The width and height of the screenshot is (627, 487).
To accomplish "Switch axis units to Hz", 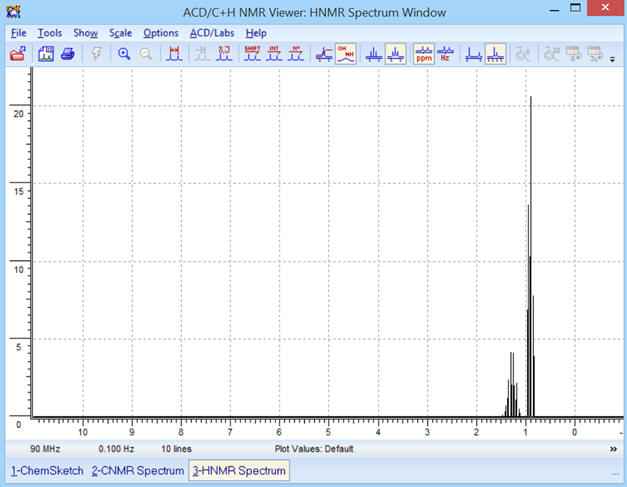I will 445,54.
